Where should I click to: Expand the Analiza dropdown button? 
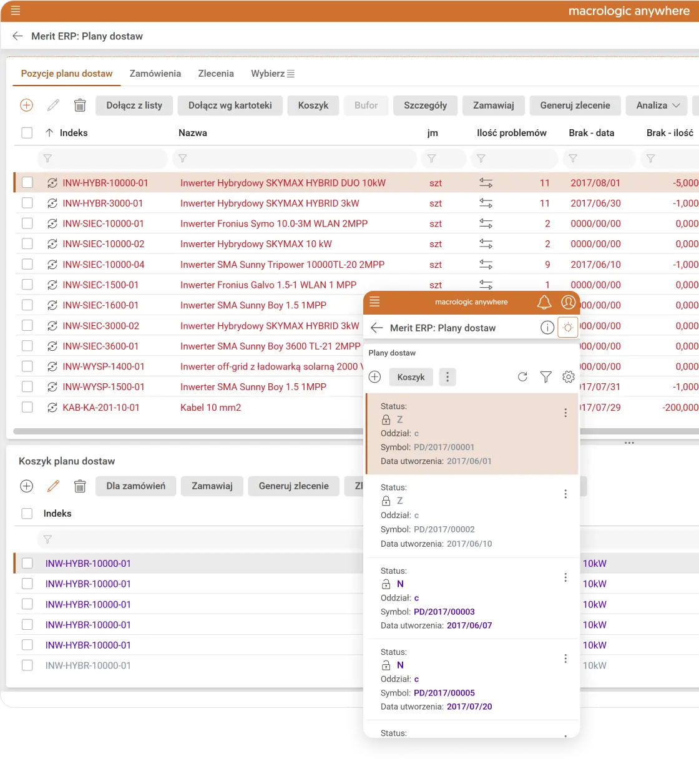657,105
